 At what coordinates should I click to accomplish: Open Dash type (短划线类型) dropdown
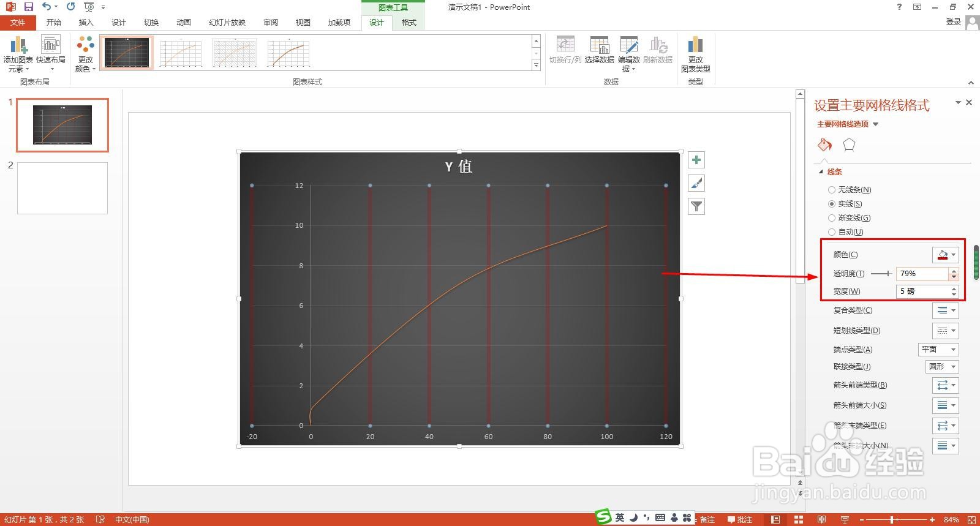946,331
